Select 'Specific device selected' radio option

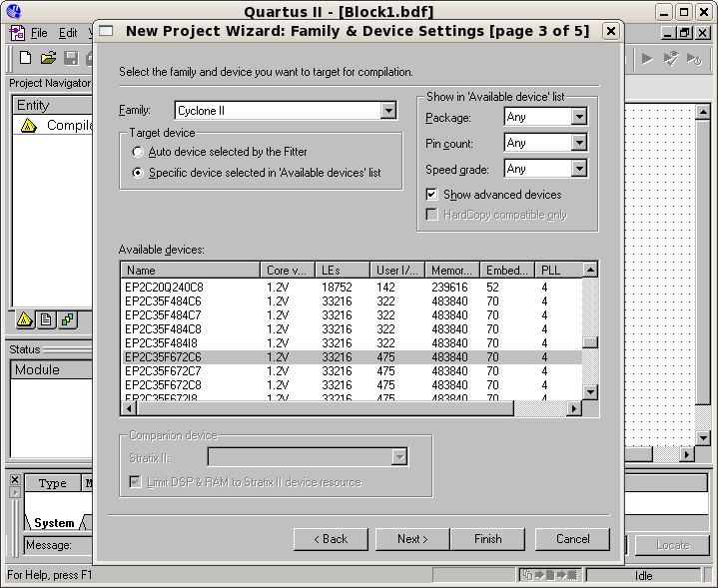pos(138,173)
